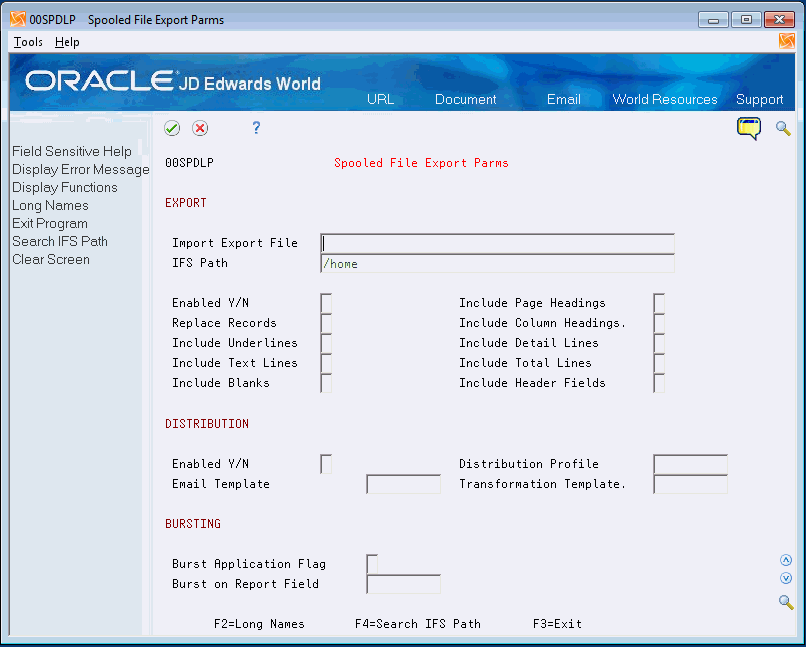Click Exit Program in the sidebar

[x=50, y=223]
